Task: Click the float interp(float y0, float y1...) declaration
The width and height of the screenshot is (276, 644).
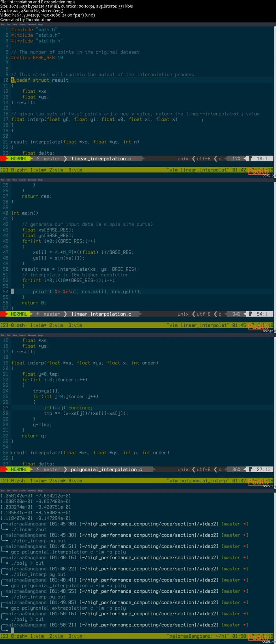Action: coord(94,119)
